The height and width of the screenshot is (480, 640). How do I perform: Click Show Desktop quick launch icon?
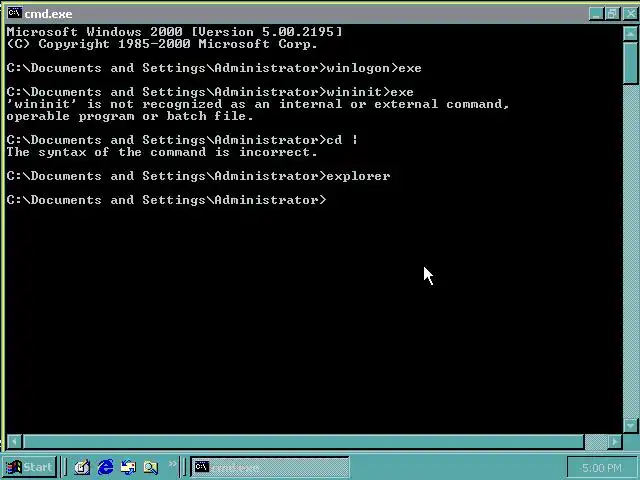coord(82,467)
